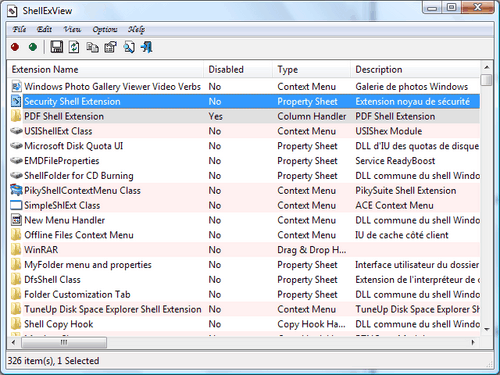Click the horizontal scrollbar right arrow
Viewport: 500px width, 375px height.
(x=473, y=342)
